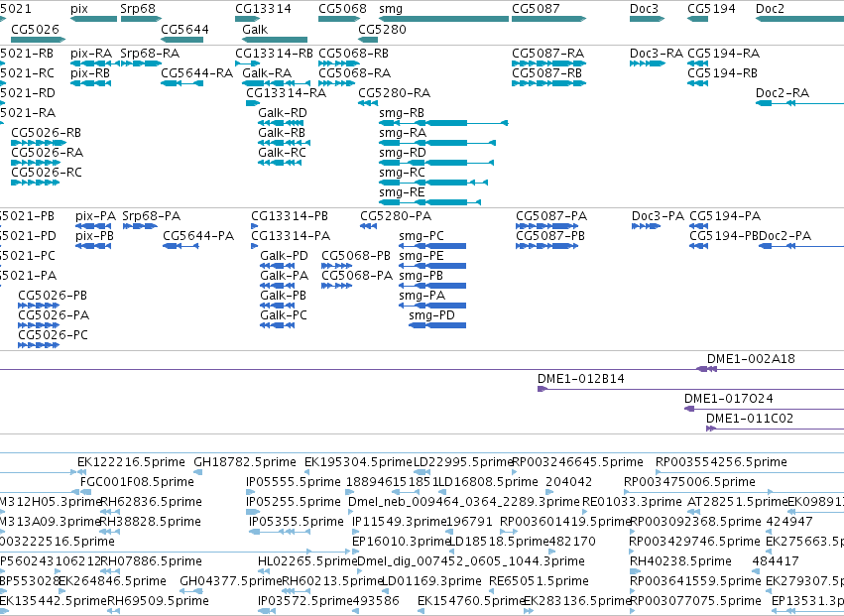Select the RH40238.5prime EST label
The image size is (844, 616).
680,561
